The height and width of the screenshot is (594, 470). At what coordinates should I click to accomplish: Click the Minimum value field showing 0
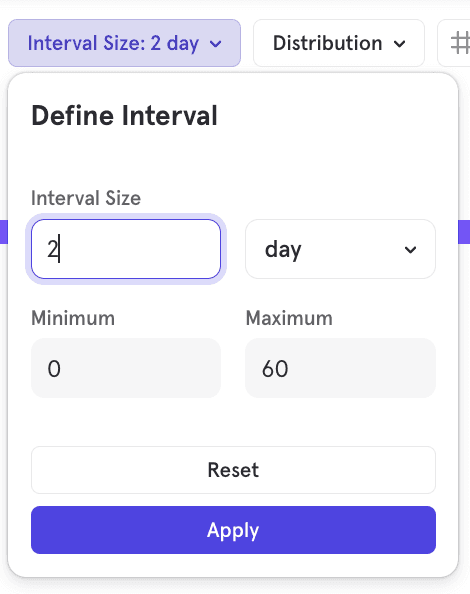tap(126, 368)
